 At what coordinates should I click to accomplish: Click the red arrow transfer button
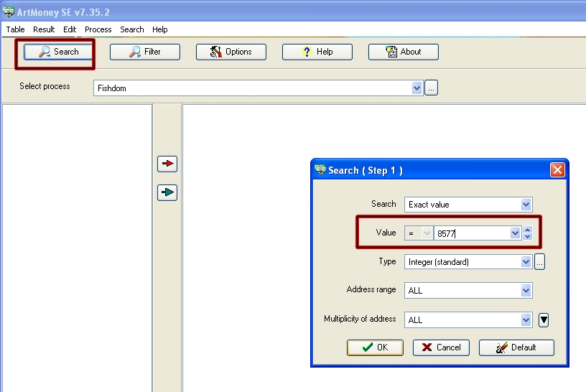coord(167,164)
